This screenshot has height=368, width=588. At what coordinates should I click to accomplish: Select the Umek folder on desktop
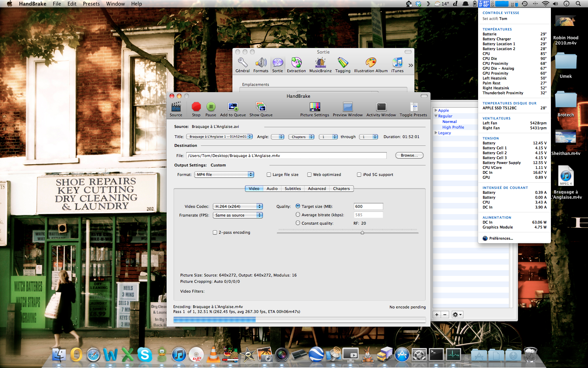pyautogui.click(x=566, y=66)
